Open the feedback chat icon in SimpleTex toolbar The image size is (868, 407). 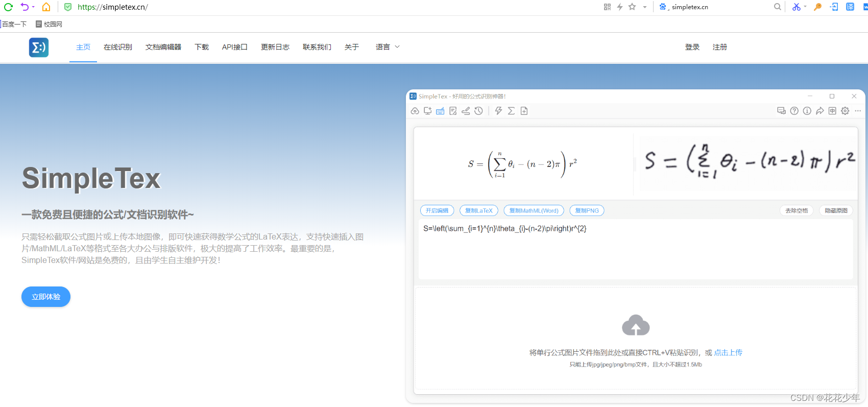781,111
